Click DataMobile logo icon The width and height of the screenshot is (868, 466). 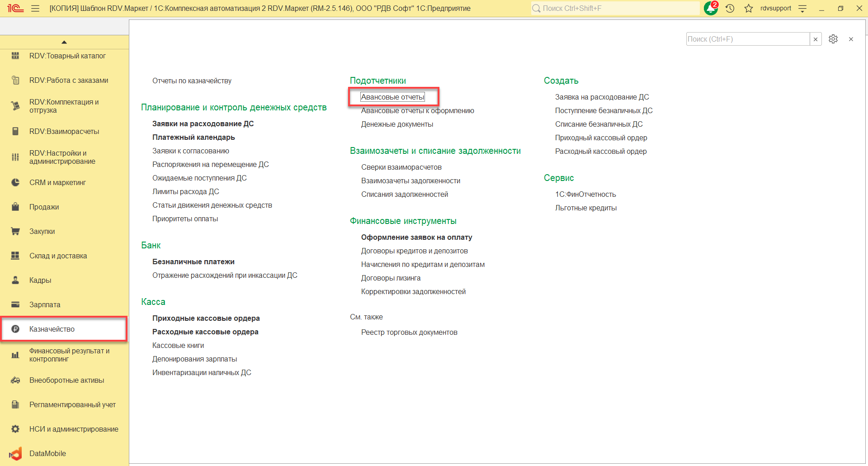15,453
